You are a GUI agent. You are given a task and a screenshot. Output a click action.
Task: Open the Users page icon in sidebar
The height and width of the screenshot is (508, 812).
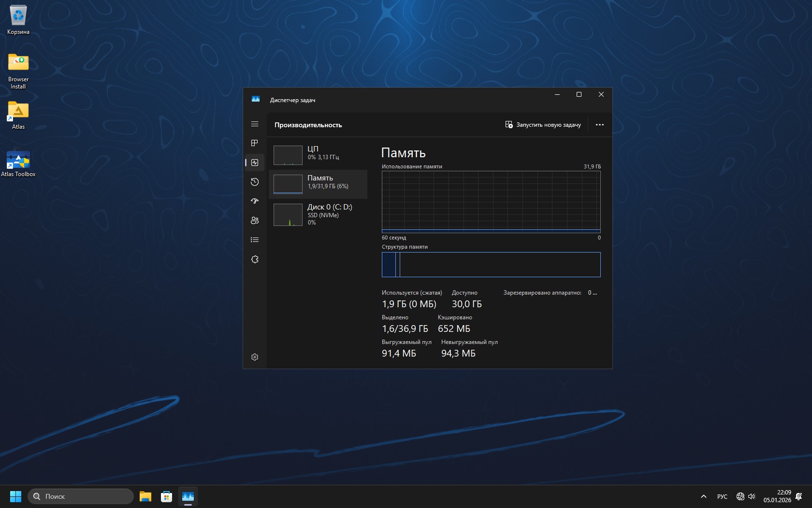(255, 221)
